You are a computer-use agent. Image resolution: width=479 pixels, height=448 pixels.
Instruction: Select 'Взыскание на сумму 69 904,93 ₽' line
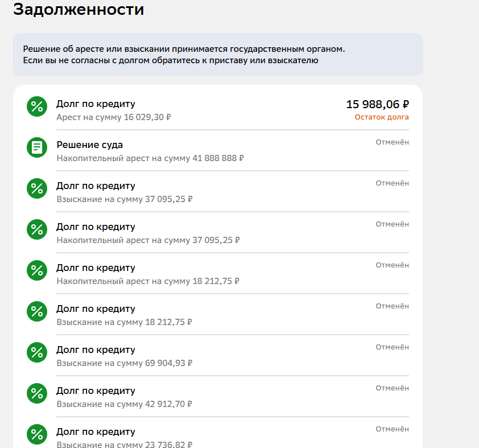click(125, 363)
